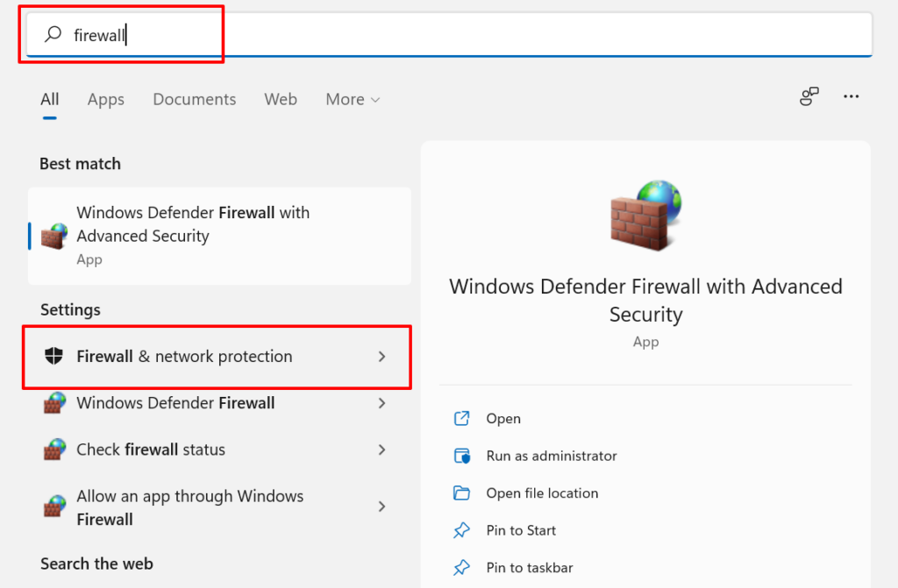Screen dimensions: 898x588
Task: Click the feedback/account icon near the top right
Action: (x=809, y=96)
